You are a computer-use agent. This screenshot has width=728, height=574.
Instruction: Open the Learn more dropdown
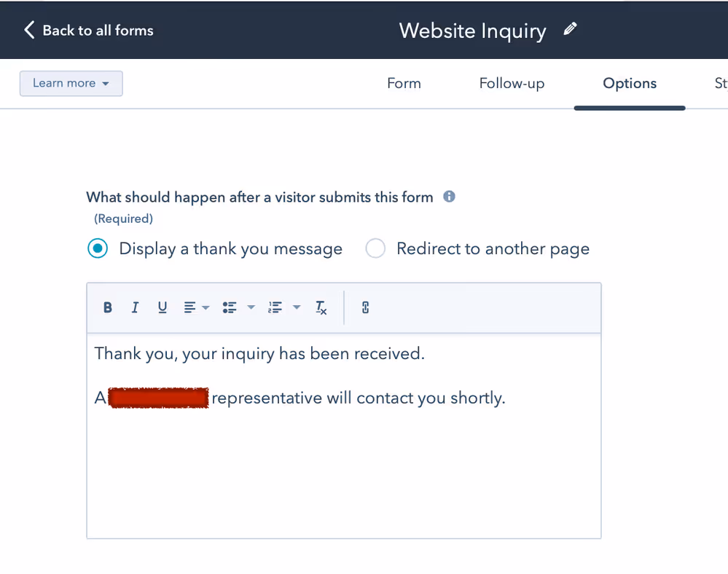pyautogui.click(x=71, y=83)
